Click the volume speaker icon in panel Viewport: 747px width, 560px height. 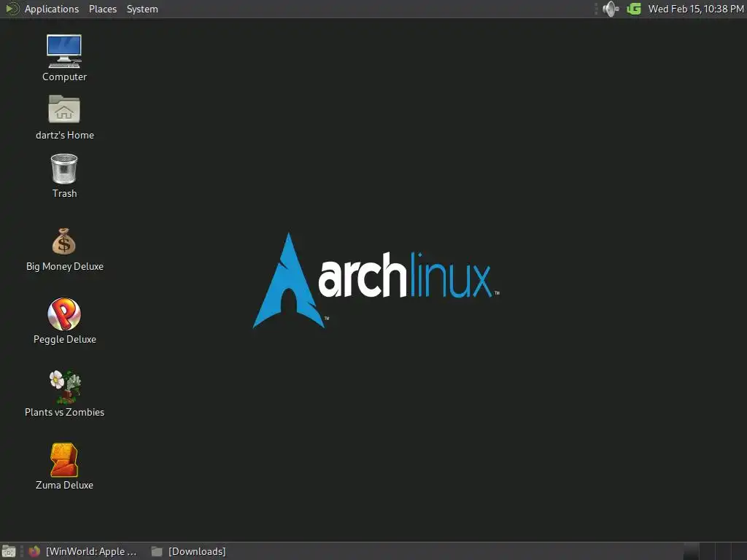[x=611, y=9]
